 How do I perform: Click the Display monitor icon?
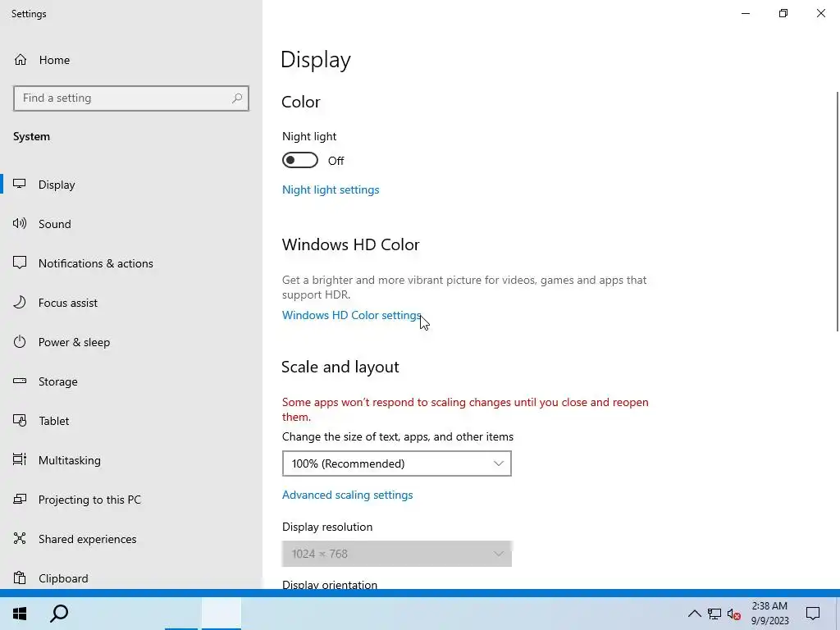pyautogui.click(x=20, y=185)
